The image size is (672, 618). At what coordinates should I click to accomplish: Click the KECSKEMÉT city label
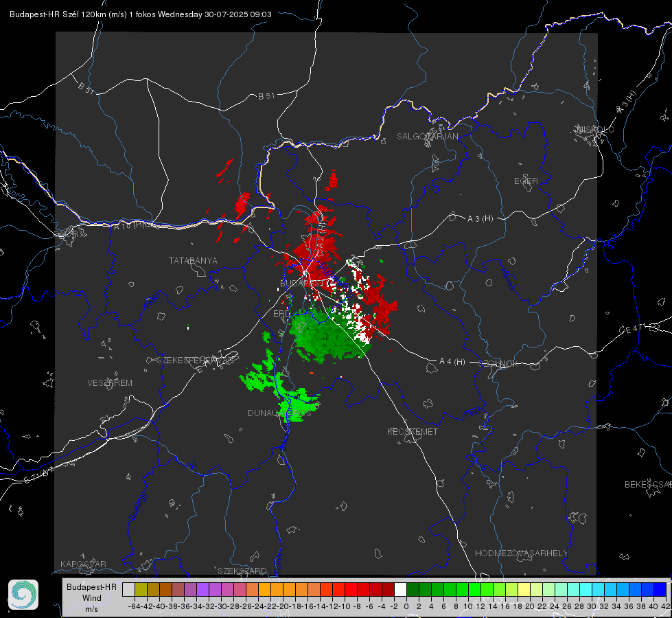click(x=413, y=431)
